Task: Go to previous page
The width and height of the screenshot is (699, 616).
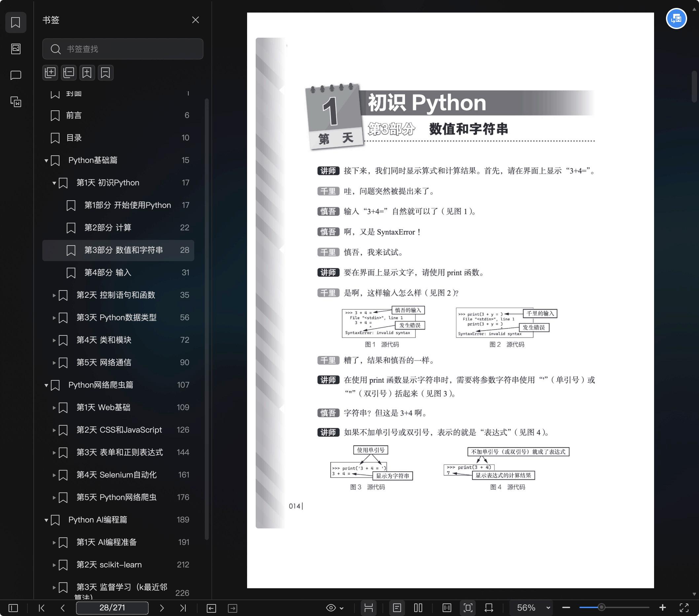Action: click(x=62, y=608)
